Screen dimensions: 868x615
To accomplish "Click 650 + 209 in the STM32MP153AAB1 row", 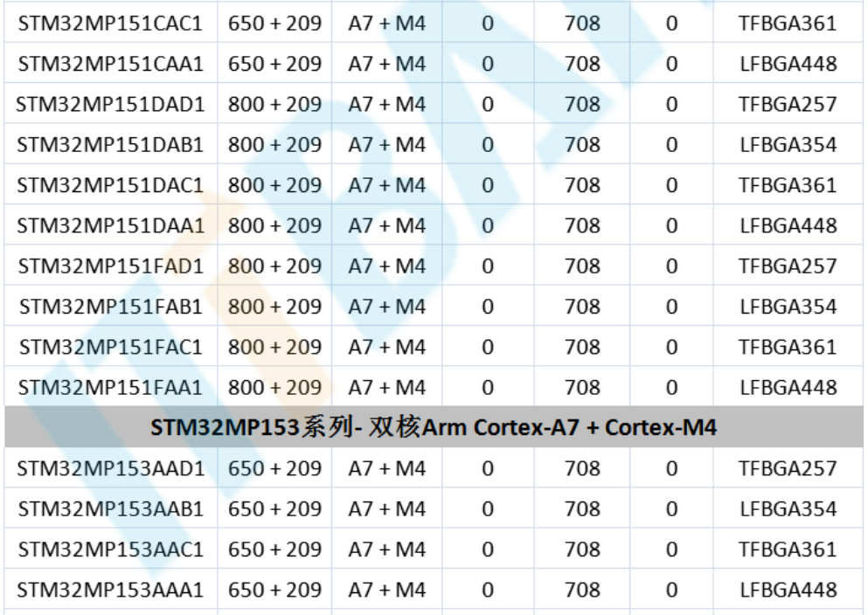I will [274, 508].
